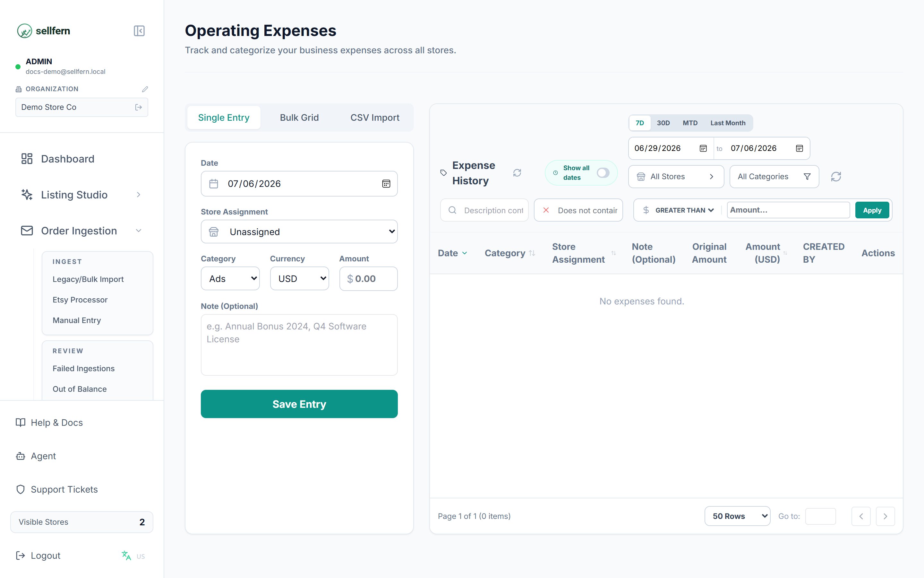924x578 pixels.
Task: Click the Visible Stores counter
Action: [82, 522]
